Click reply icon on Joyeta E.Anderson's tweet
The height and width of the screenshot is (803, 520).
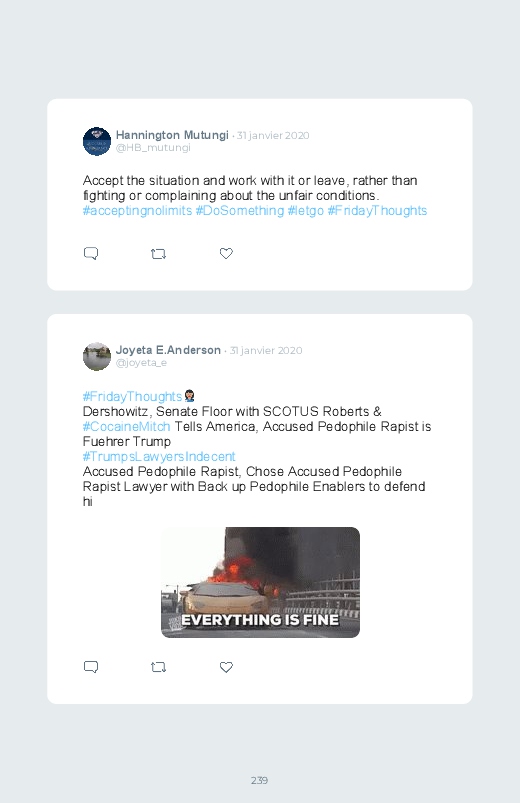(x=91, y=667)
